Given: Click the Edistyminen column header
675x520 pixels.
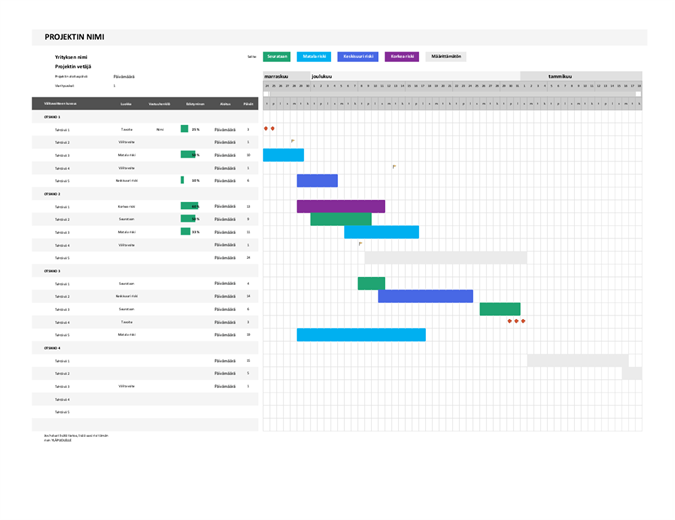Looking at the screenshot, I should [x=195, y=104].
